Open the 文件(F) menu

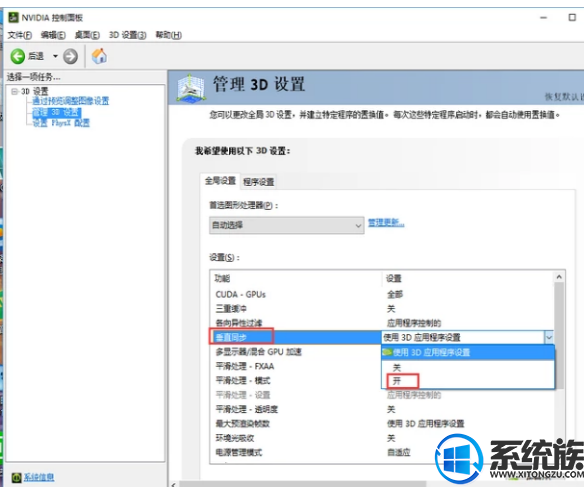(19, 35)
